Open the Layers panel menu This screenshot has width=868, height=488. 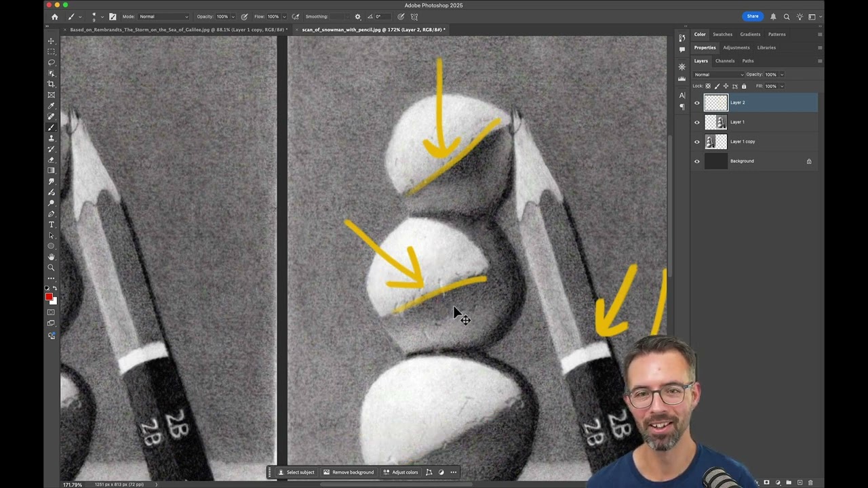(819, 61)
